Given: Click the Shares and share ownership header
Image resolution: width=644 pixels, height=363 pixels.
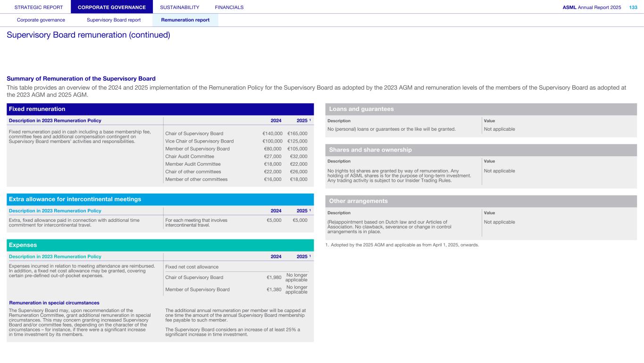Looking at the screenshot, I should (370, 150).
